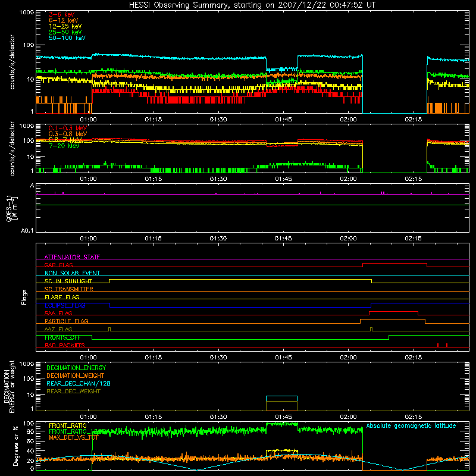Select the DECIMATION_WEIGHT legend label
This screenshot has height=476, width=476.
pos(76,375)
